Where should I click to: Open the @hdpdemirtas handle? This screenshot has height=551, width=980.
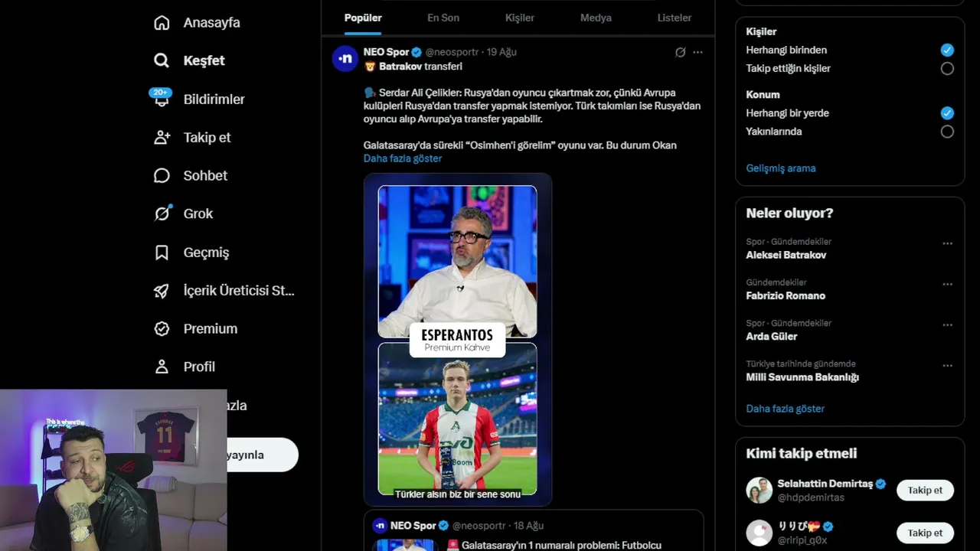tap(812, 497)
